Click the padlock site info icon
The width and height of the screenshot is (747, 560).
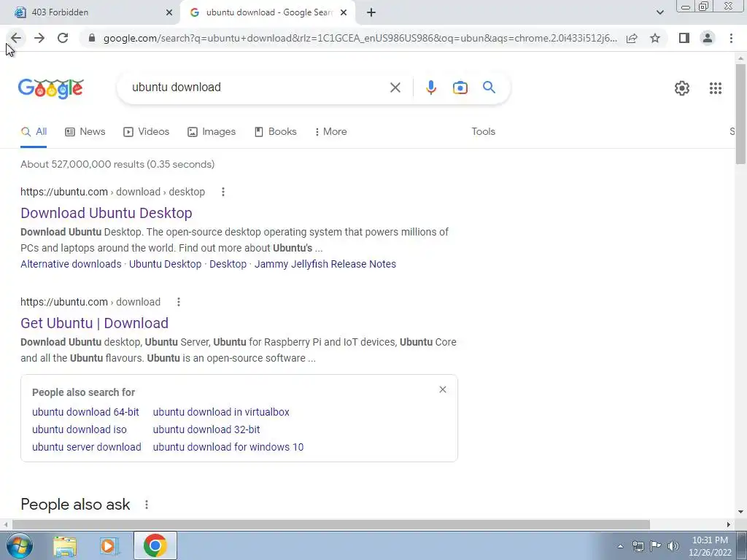pyautogui.click(x=92, y=38)
